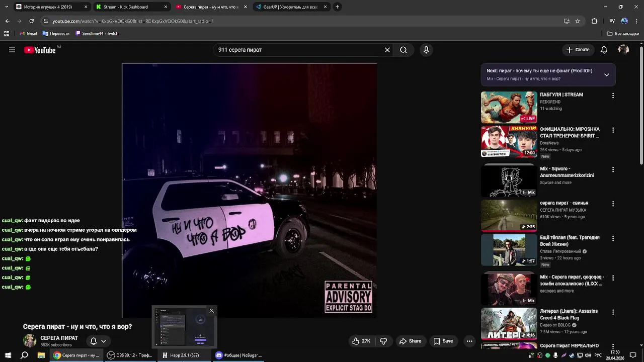The width and height of the screenshot is (644, 362).
Task: Install app icon in address bar
Action: (x=567, y=21)
